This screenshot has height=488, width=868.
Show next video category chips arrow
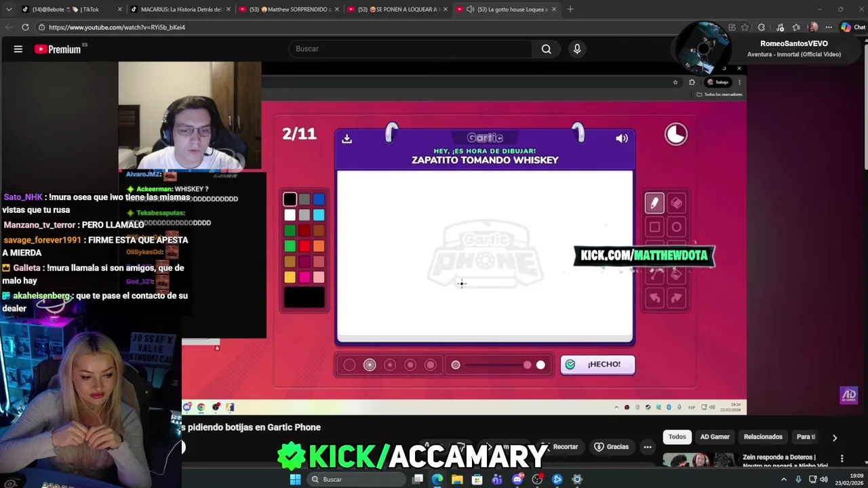835,438
